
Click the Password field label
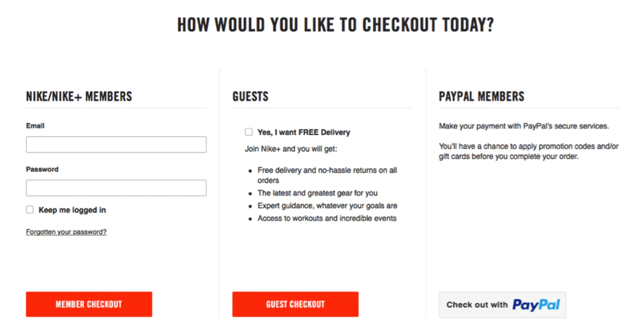pyautogui.click(x=42, y=170)
